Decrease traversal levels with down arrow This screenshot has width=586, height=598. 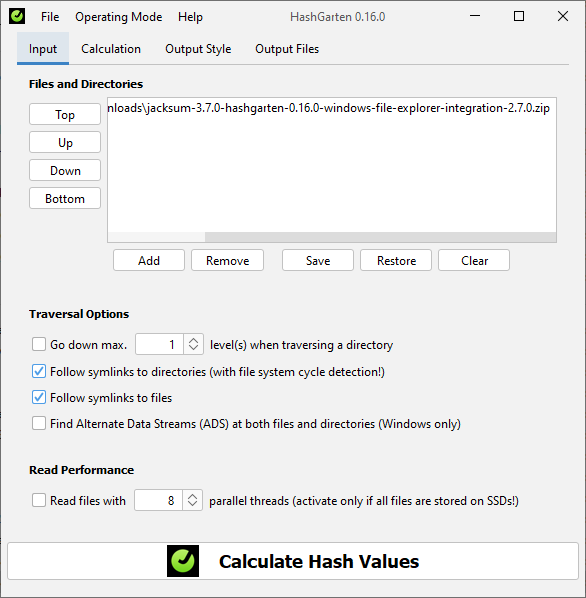tap(193, 349)
